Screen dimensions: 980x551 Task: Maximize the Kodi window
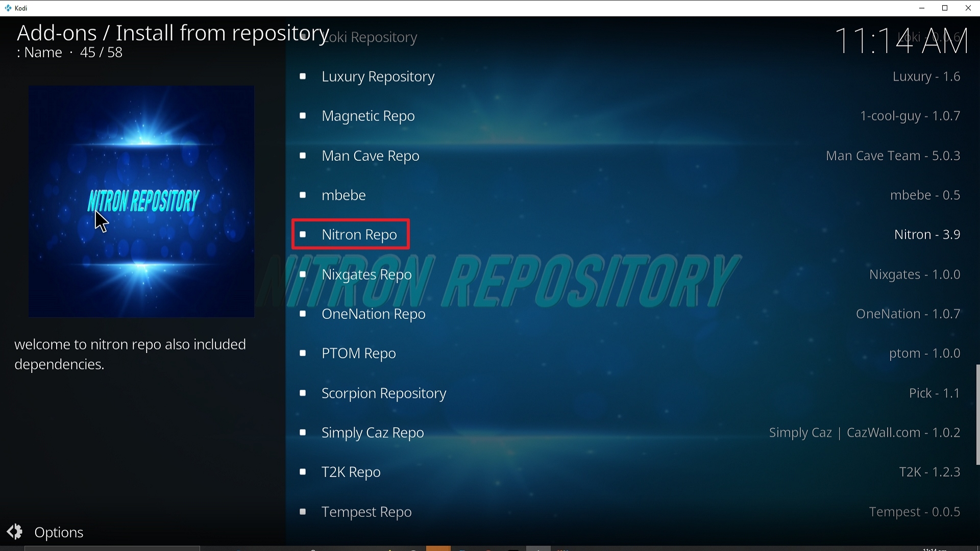[x=945, y=8]
